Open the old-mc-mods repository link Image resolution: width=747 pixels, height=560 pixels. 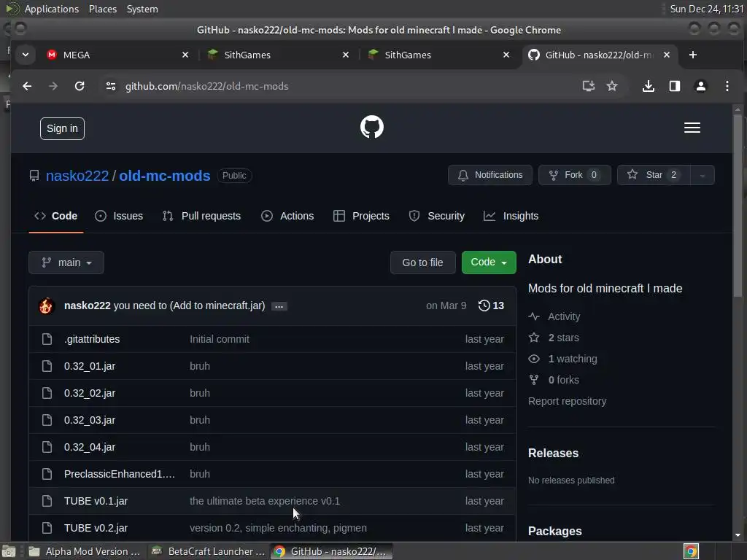164,176
